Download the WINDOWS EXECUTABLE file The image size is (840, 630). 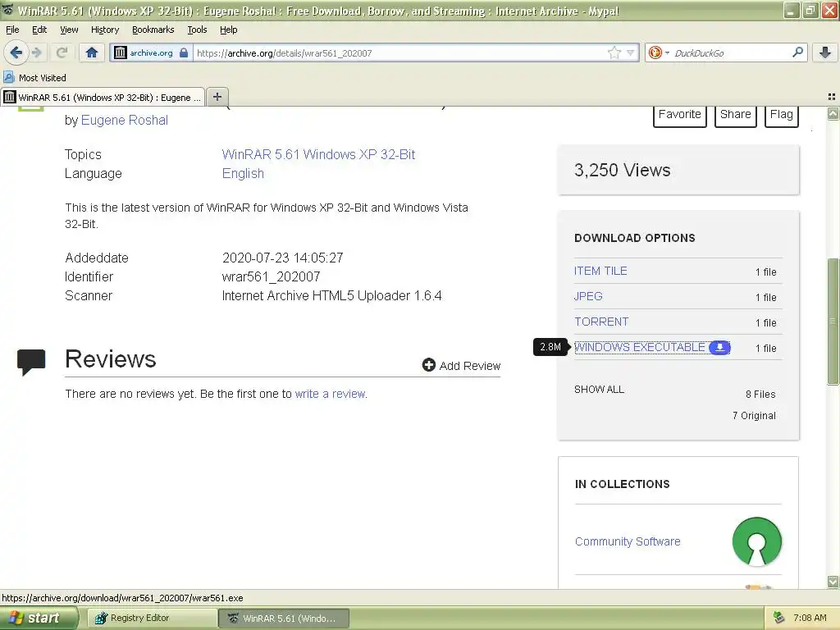click(x=640, y=347)
